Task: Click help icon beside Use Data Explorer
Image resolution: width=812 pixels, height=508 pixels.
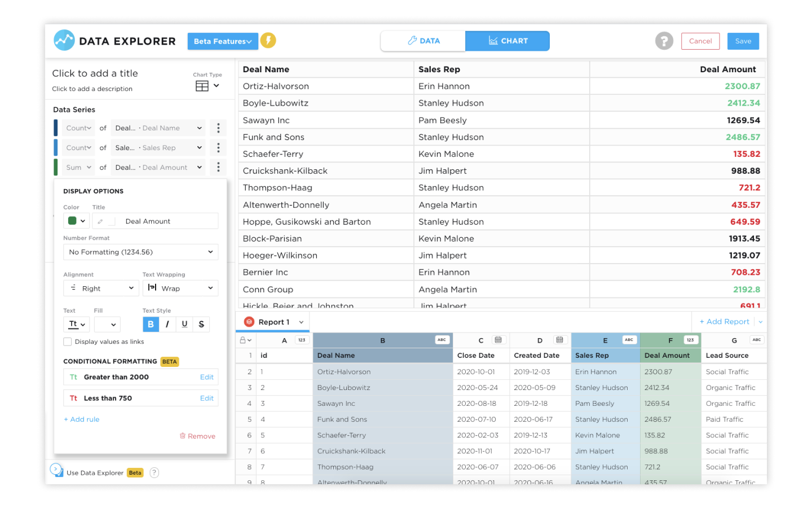Action: click(154, 473)
